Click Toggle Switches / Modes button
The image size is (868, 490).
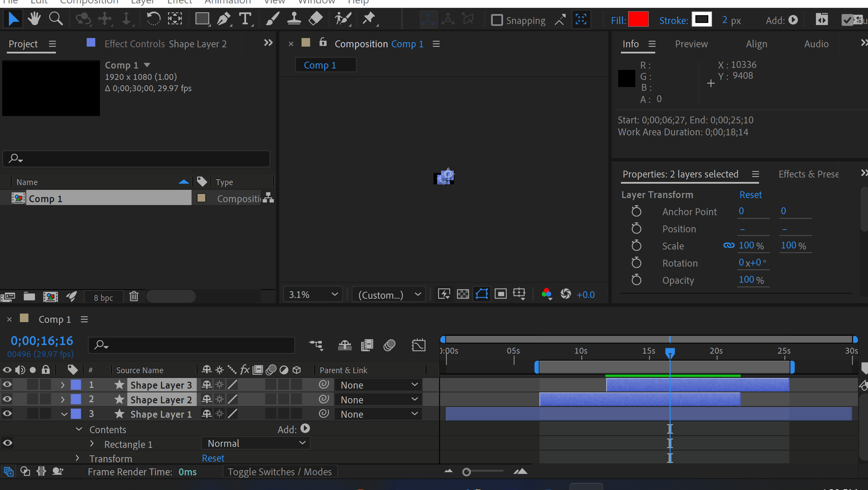click(x=280, y=472)
